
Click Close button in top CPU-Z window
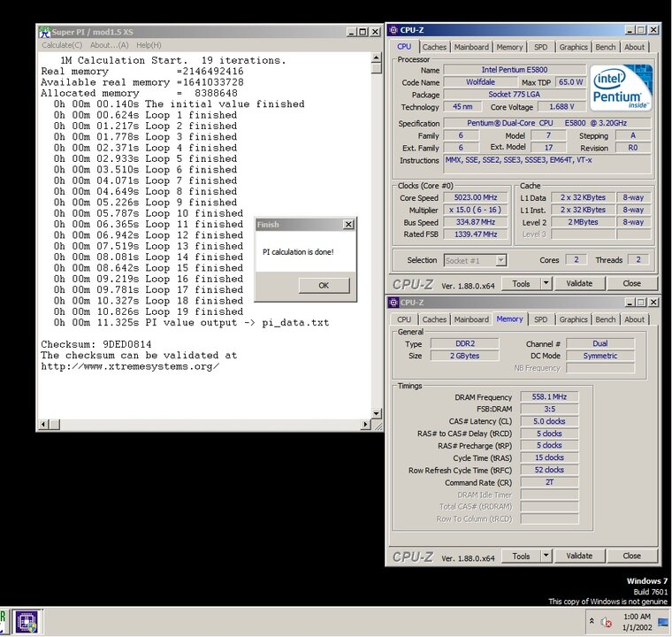pos(631,283)
